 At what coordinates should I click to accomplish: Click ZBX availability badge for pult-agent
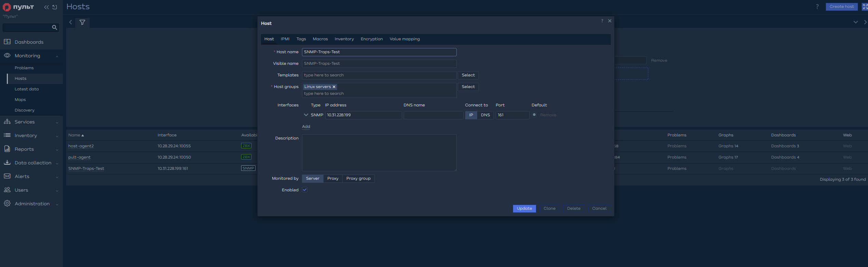246,157
